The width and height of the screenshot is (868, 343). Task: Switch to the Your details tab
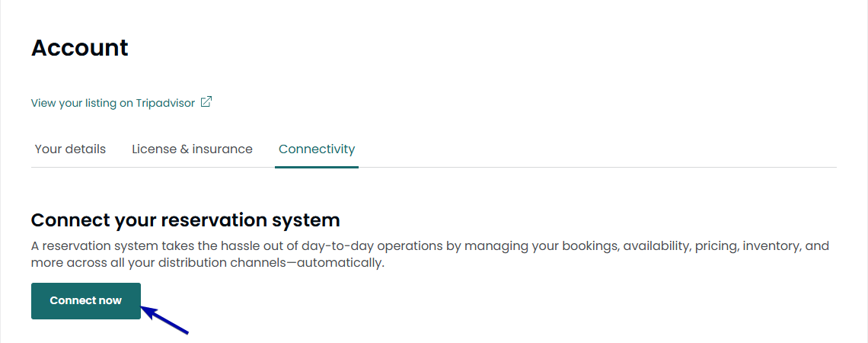coord(70,149)
